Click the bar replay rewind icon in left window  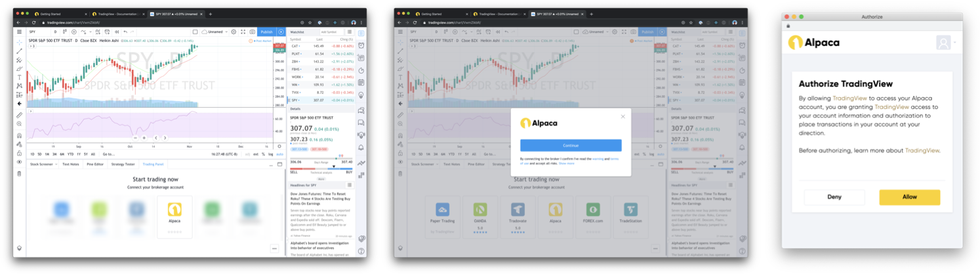tap(117, 32)
